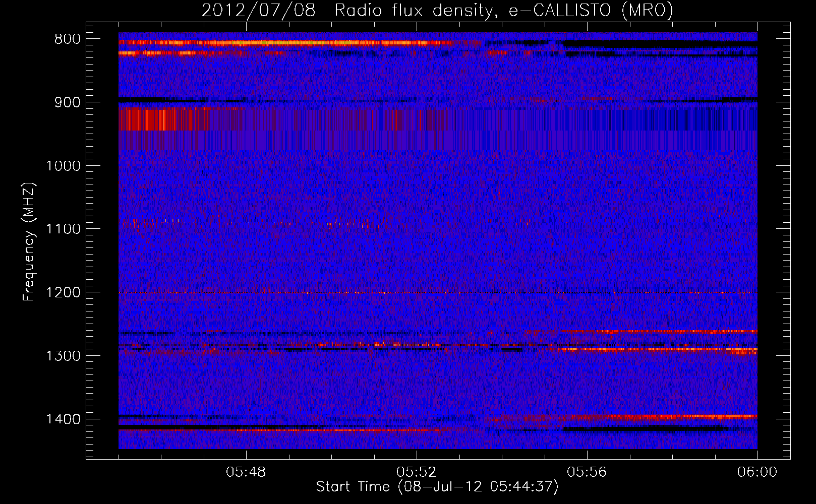Click the 05:52 time tick label
Screen dimensions: 816x504
coord(417,472)
